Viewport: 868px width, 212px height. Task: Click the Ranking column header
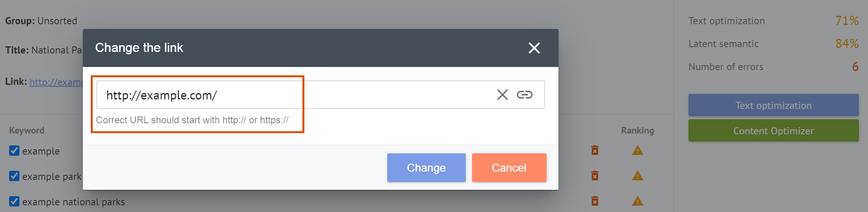point(637,130)
